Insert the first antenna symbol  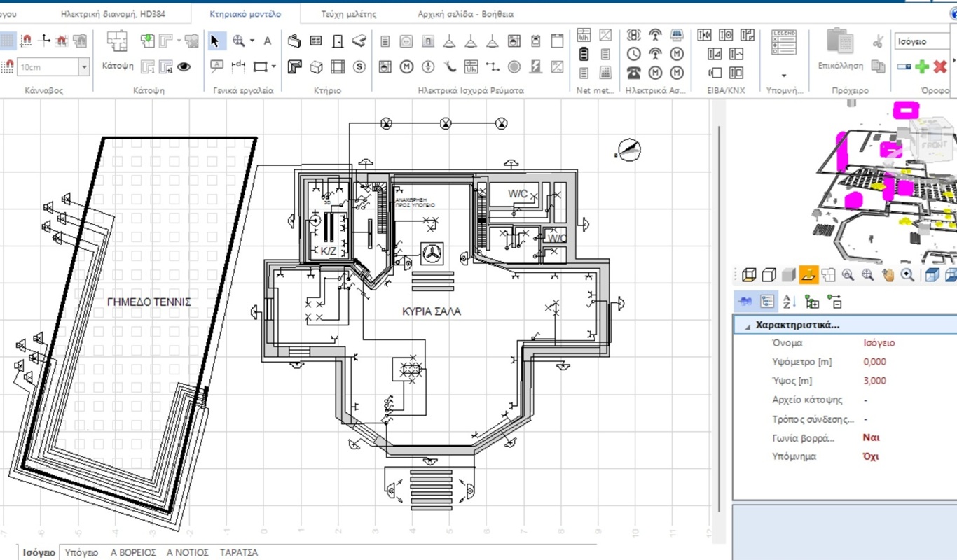tap(655, 35)
